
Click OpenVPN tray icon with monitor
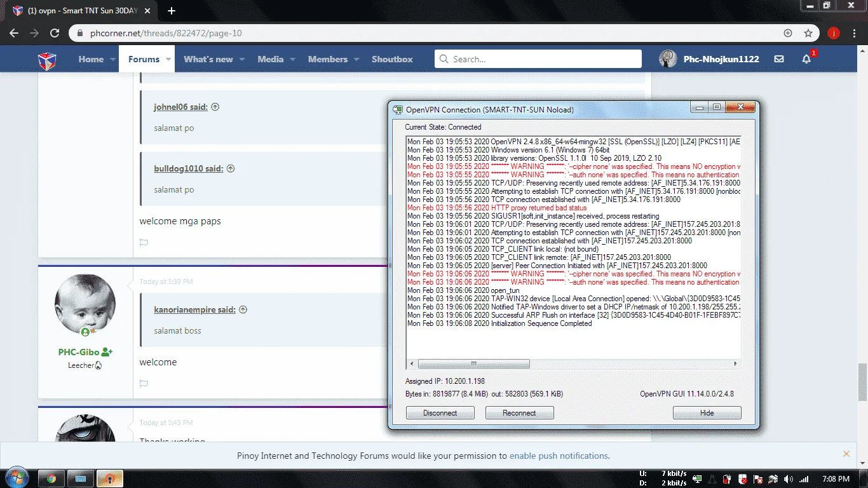[698, 479]
